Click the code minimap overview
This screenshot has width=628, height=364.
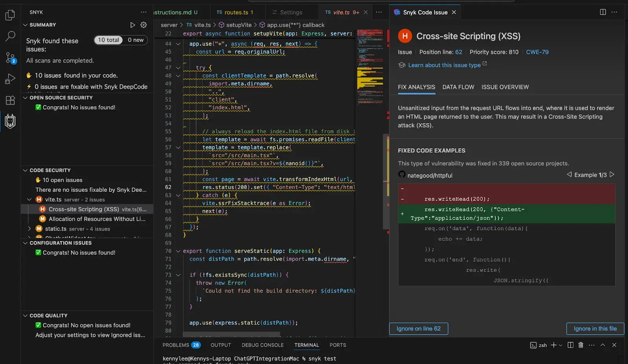click(x=370, y=67)
